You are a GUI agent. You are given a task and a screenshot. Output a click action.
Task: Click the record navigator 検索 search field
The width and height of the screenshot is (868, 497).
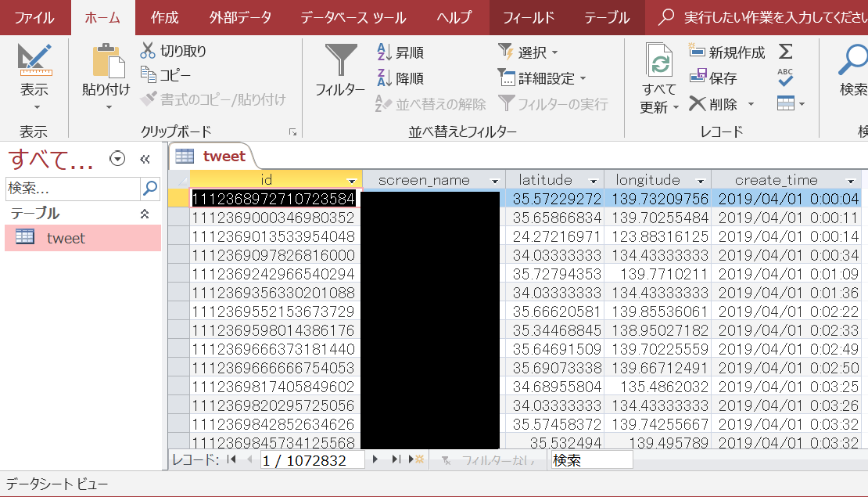point(591,460)
